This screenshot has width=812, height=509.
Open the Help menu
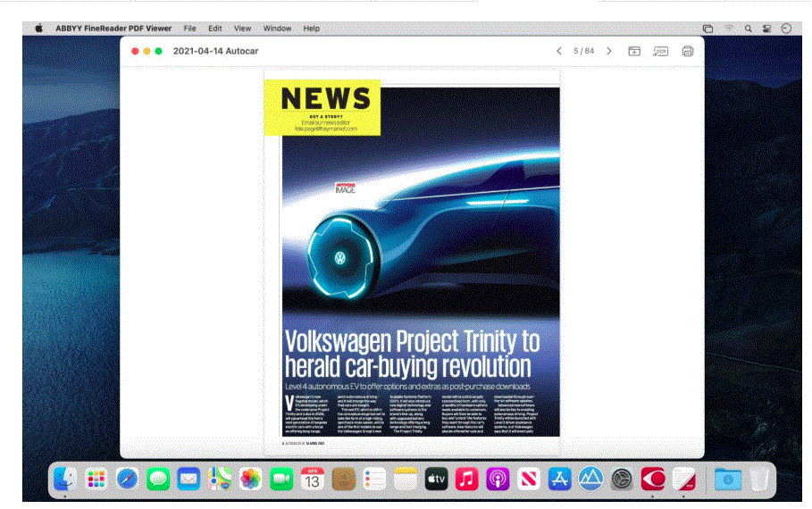pyautogui.click(x=311, y=29)
